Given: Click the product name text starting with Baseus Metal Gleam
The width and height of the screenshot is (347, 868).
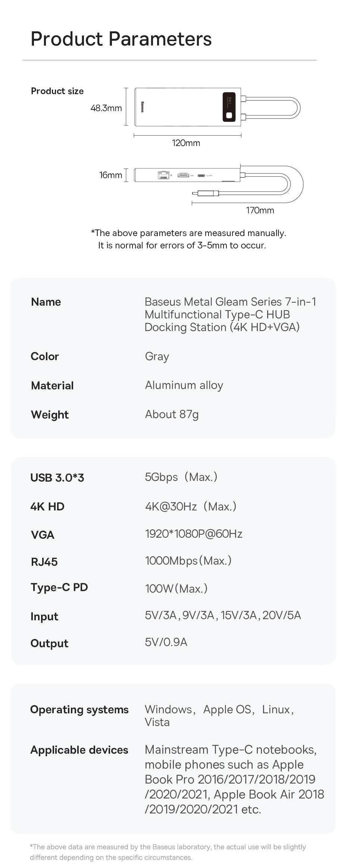Looking at the screenshot, I should (230, 314).
